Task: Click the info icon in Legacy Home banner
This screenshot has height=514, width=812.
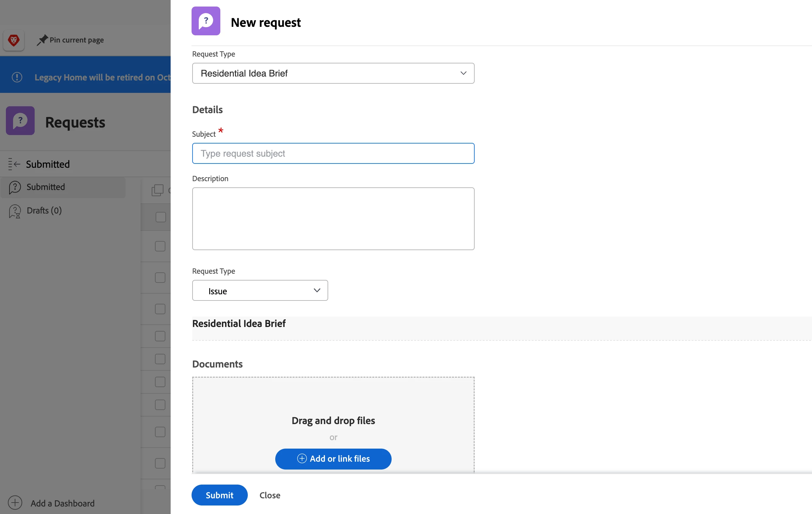Action: pos(17,77)
